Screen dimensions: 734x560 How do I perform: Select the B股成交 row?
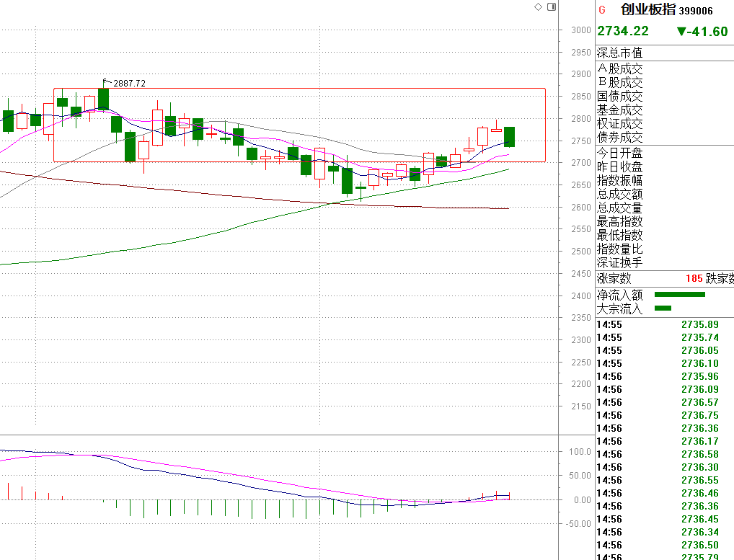click(665, 82)
